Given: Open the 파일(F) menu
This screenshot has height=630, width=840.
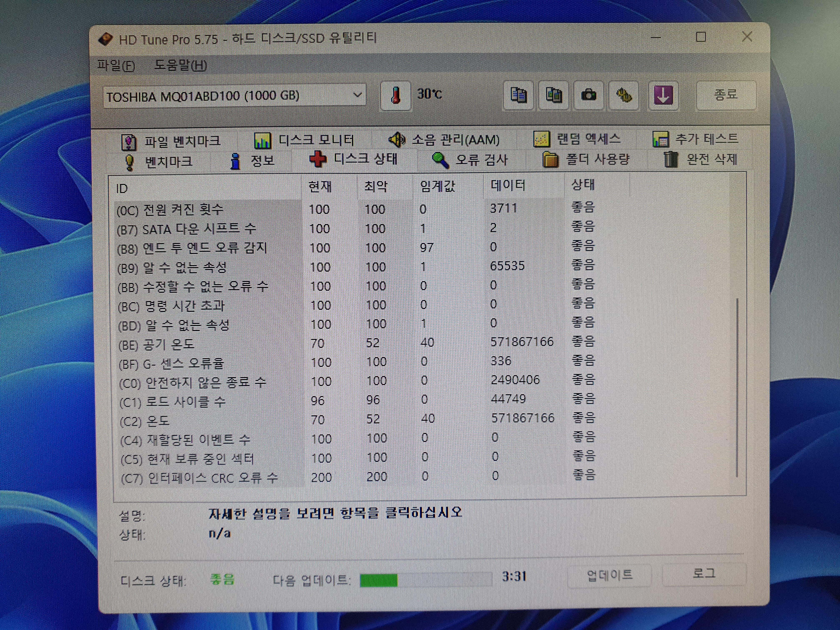Looking at the screenshot, I should pos(116,65).
